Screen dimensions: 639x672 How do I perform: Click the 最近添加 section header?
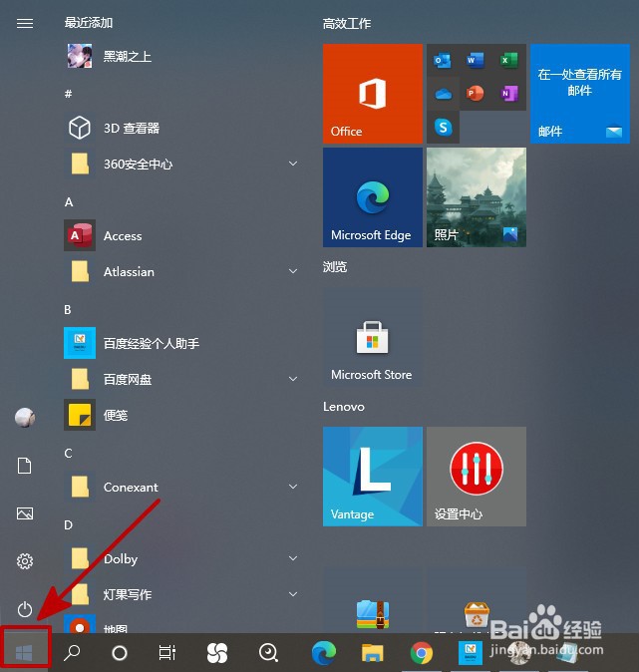coord(89,23)
